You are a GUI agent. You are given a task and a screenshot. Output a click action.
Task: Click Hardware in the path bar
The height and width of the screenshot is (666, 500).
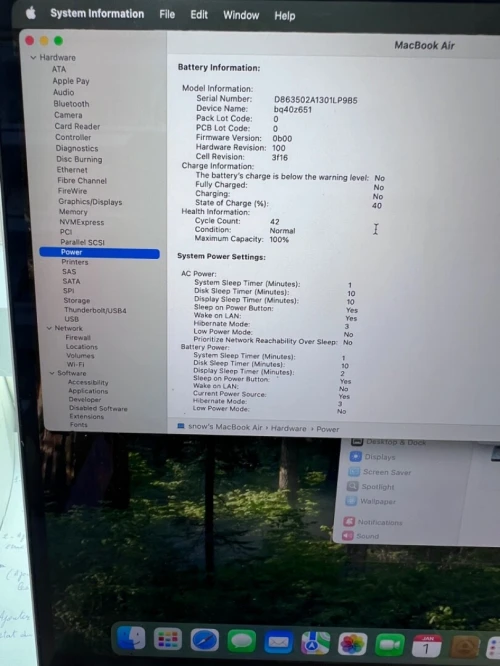[x=288, y=428]
